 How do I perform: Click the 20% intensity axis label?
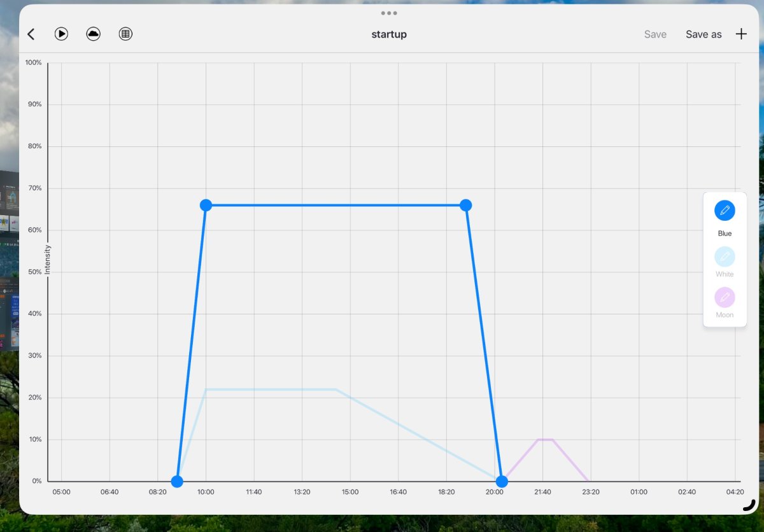click(35, 398)
